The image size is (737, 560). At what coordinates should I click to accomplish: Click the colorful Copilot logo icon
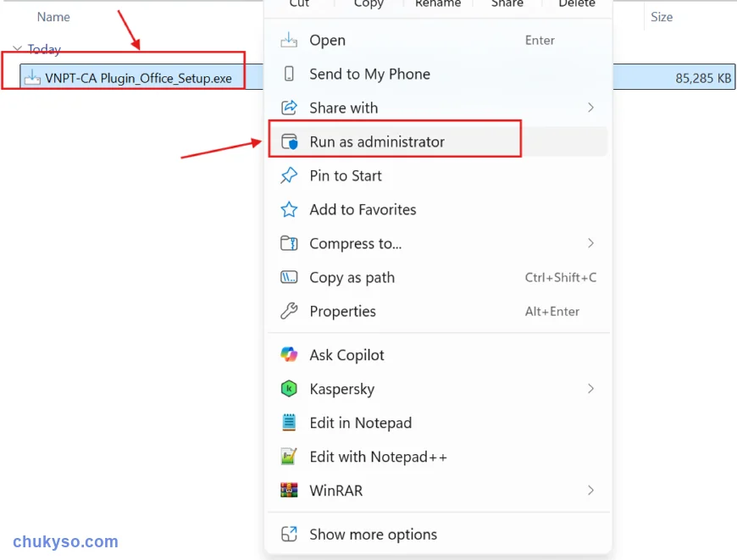click(x=289, y=354)
